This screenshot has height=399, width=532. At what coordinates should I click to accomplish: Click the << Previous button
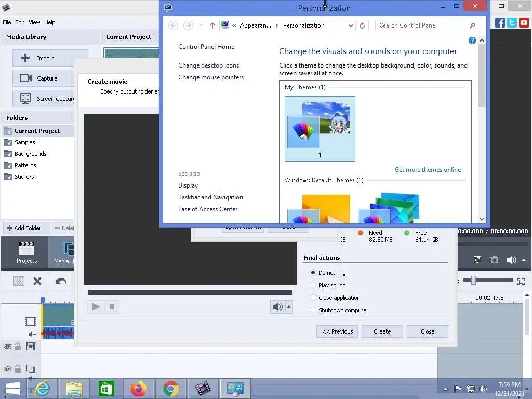click(337, 331)
